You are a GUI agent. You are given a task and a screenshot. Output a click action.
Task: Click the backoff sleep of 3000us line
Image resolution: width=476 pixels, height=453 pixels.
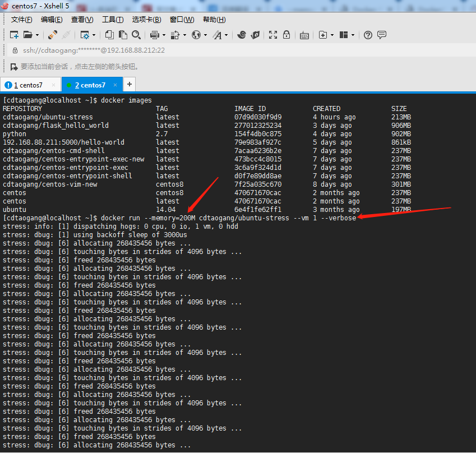(95, 235)
